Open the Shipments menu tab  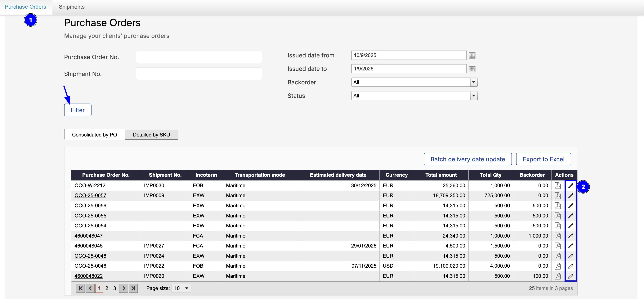[x=71, y=7]
